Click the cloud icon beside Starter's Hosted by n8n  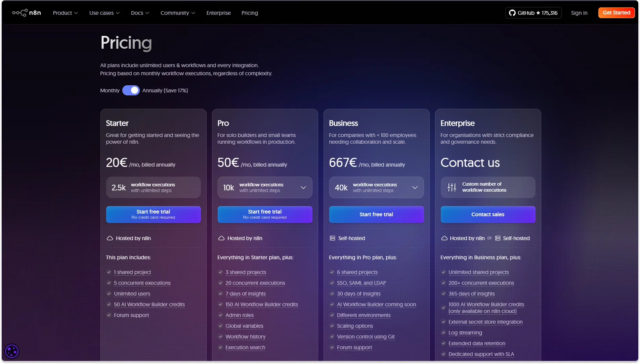[x=110, y=238]
